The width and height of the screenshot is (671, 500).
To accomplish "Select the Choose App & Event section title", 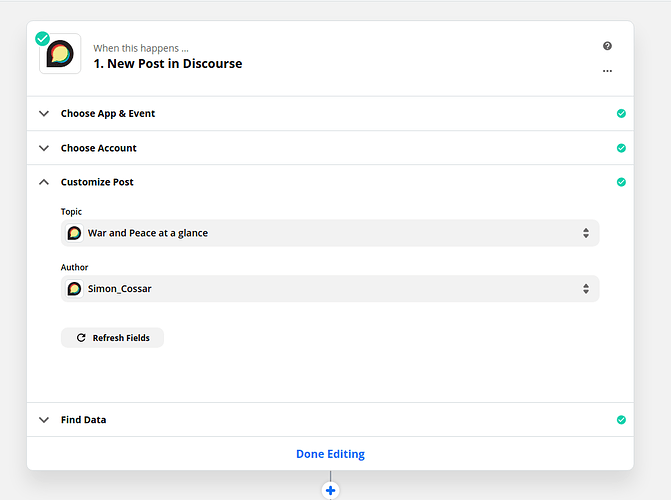I will [108, 113].
